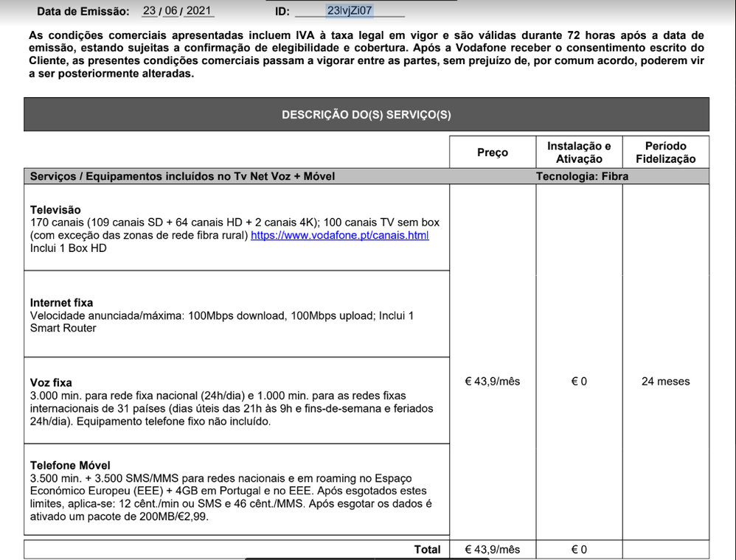
Task: Click the Tecnologia: Fibra label
Action: pyautogui.click(x=582, y=176)
